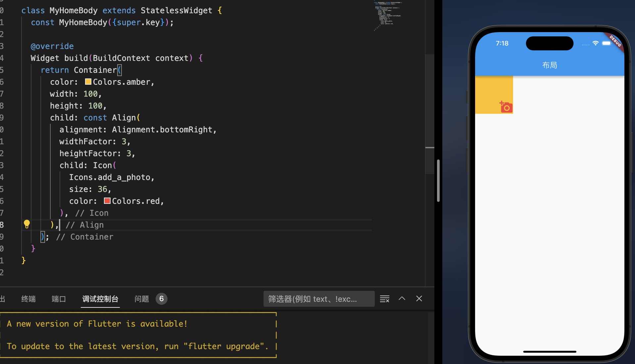The width and height of the screenshot is (635, 364).
Task: Click 'A new version of Flutter' console message
Action: 97,324
